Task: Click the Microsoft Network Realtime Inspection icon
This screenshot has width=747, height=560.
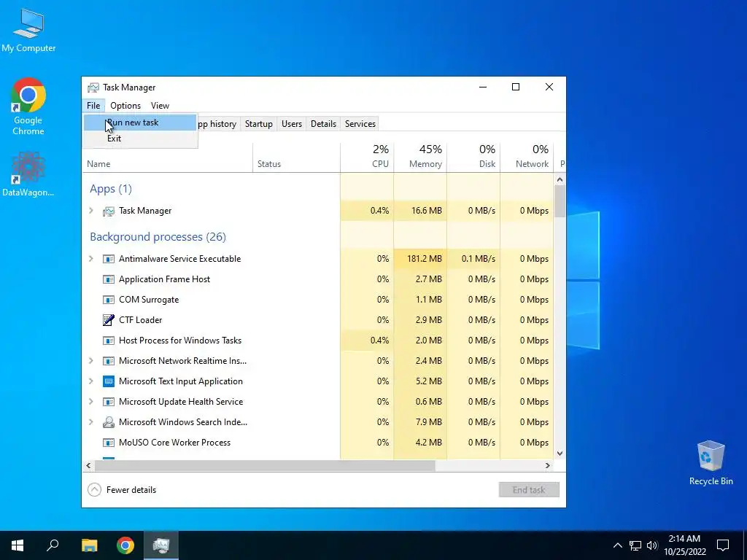Action: point(109,361)
